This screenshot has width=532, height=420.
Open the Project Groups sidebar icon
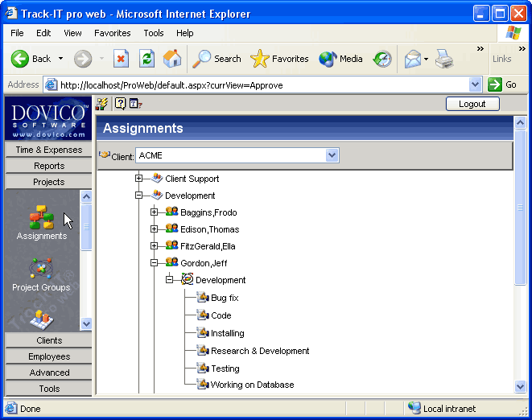tap(41, 269)
